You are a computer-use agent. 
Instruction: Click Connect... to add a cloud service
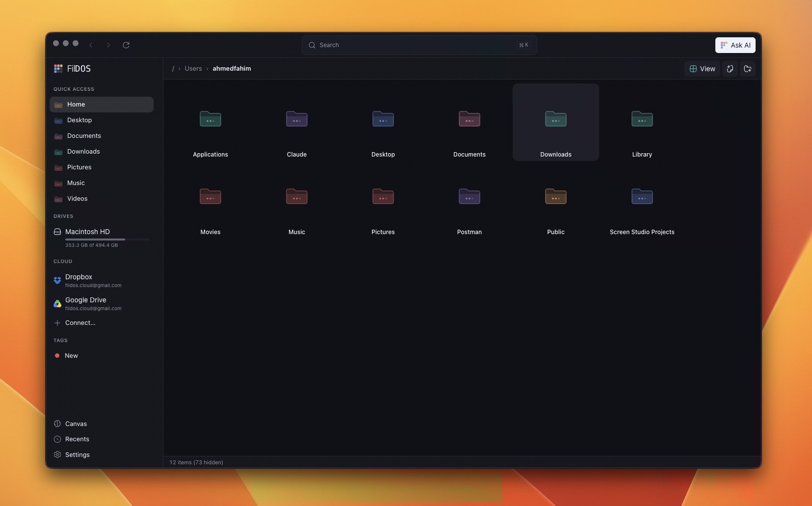102,323
